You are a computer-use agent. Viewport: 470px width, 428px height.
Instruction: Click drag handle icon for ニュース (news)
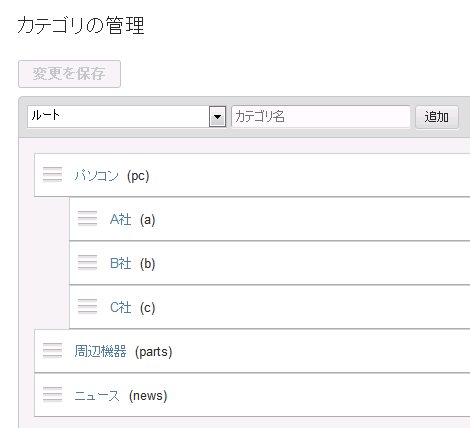(x=52, y=395)
